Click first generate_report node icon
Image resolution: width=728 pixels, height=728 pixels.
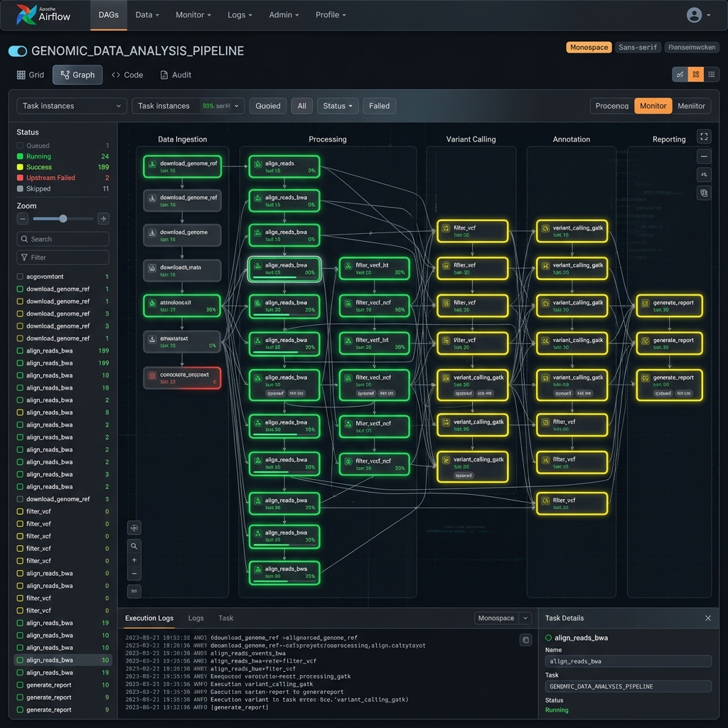click(646, 304)
